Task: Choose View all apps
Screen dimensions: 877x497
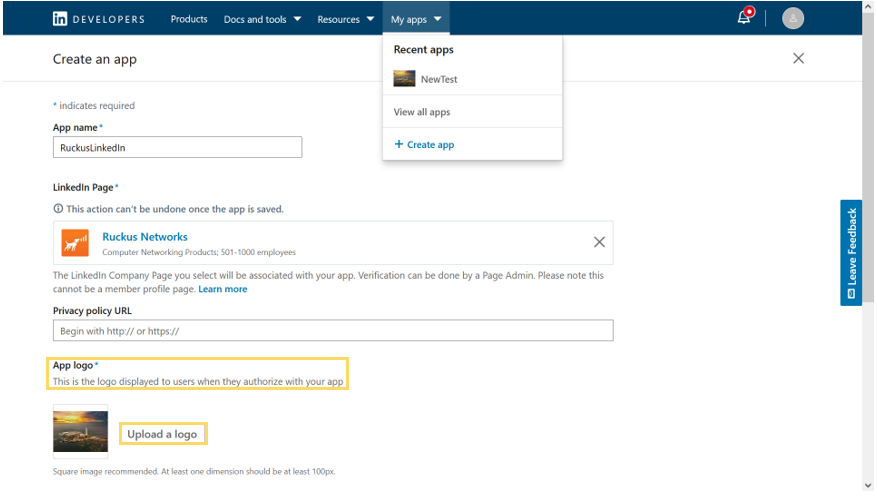Action: tap(422, 112)
